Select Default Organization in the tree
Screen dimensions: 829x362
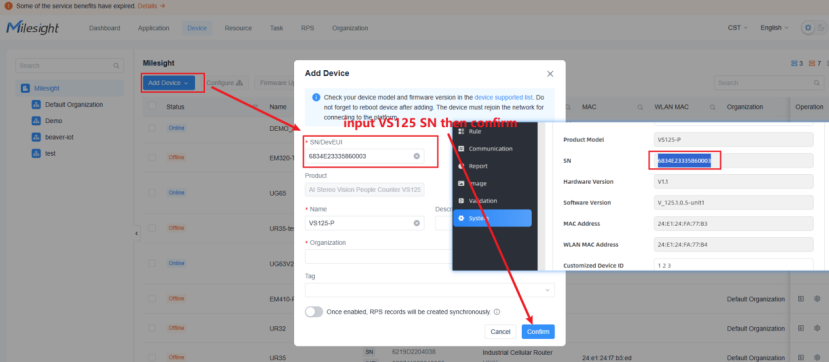[74, 105]
